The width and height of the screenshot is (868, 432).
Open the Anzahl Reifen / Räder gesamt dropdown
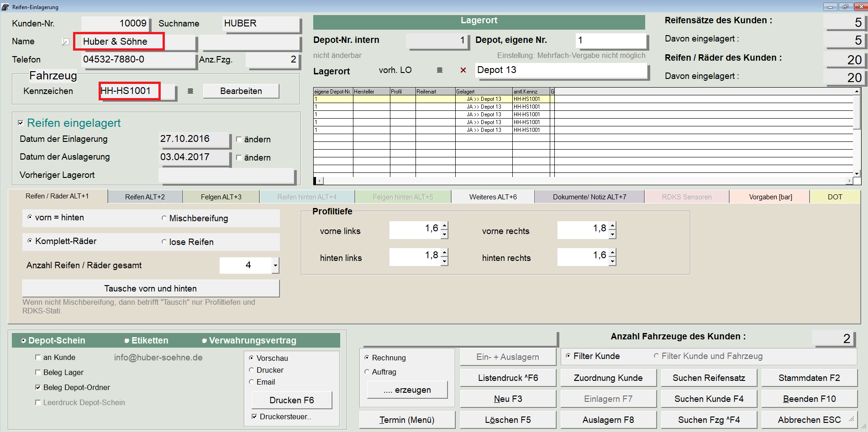[x=275, y=265]
